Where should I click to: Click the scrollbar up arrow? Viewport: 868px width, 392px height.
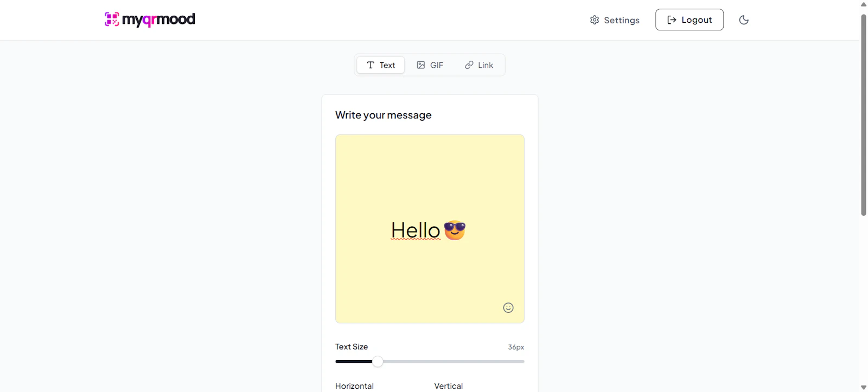(864, 4)
